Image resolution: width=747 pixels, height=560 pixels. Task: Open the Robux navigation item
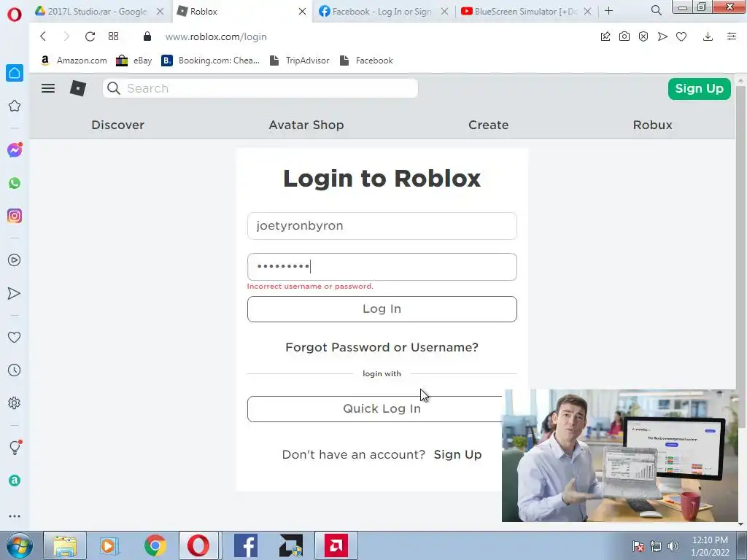(x=653, y=125)
